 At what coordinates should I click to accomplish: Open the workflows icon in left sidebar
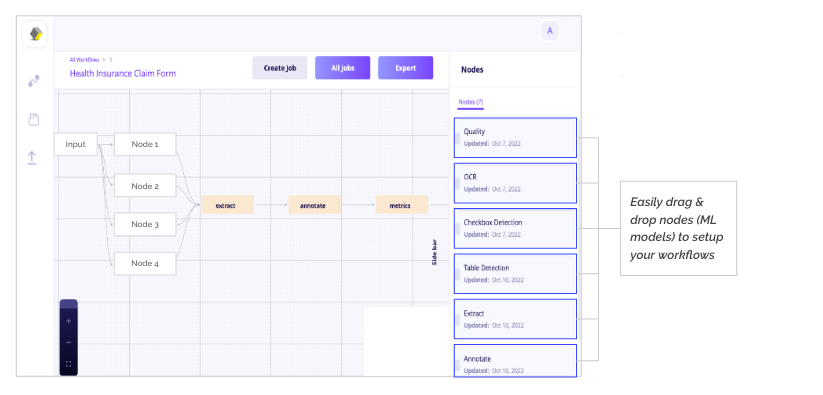(x=34, y=81)
